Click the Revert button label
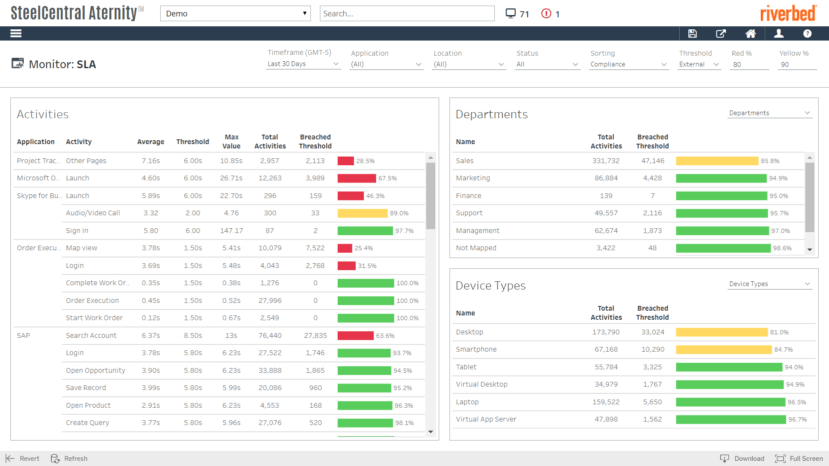 coord(29,459)
